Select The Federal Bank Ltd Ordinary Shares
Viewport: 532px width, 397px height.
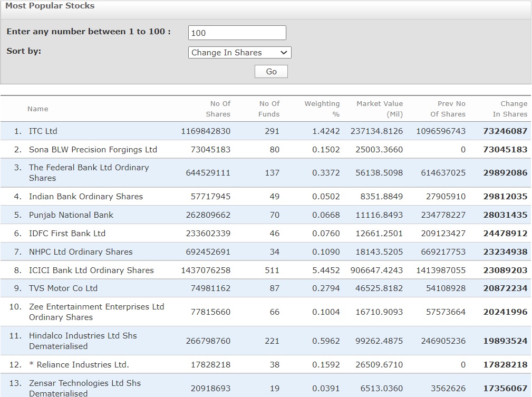89,172
